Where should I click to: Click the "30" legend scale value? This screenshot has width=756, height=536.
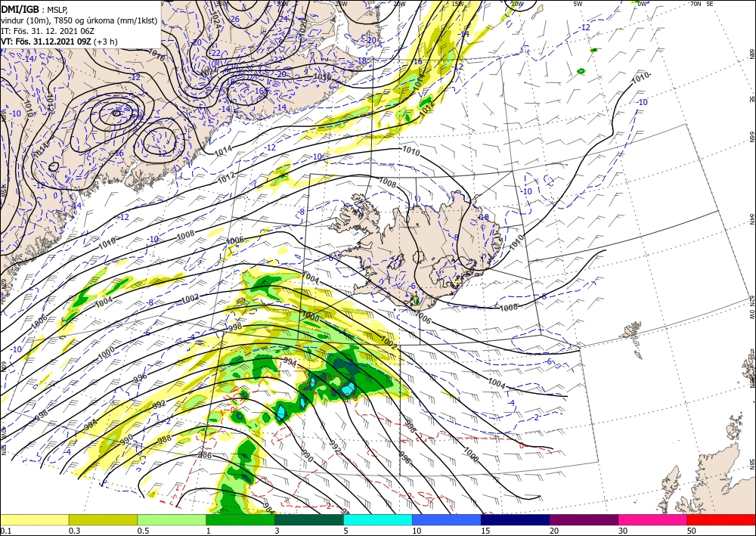pos(622,531)
